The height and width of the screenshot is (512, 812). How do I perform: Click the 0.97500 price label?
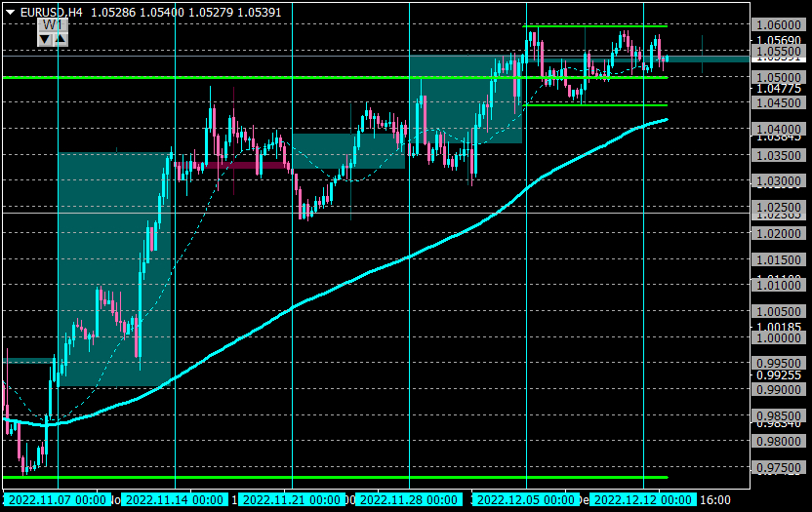pos(779,467)
